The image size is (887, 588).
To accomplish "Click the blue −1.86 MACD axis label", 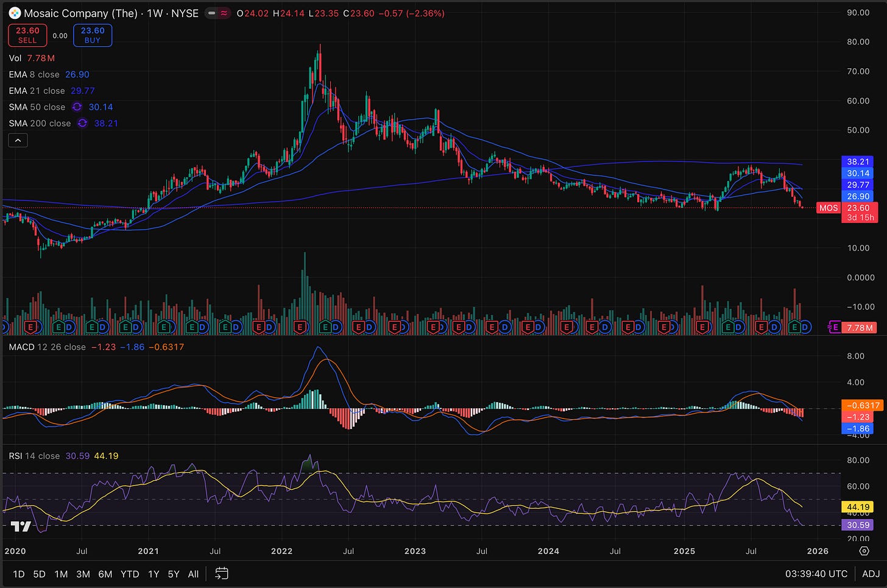I will (x=858, y=428).
